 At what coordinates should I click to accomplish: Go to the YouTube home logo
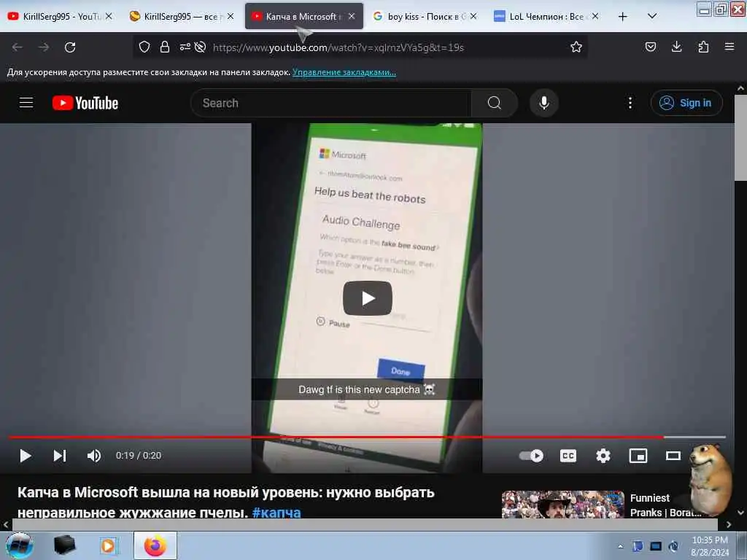[85, 103]
